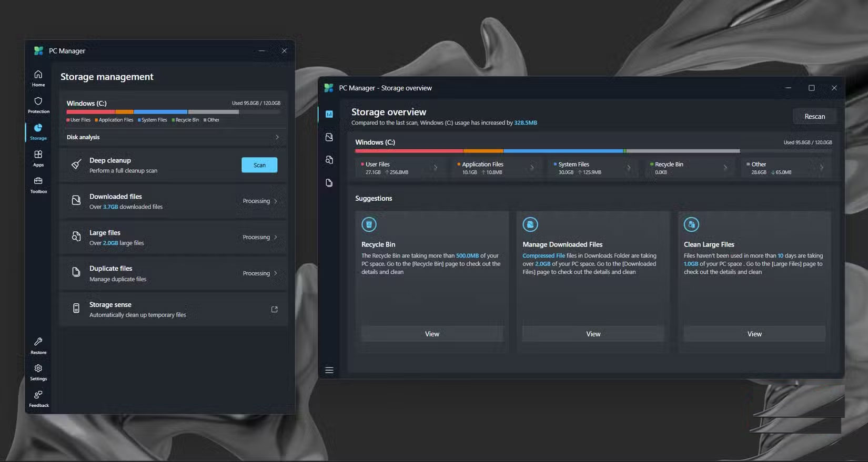Click the Windows (C:) storage usage bar
The image size is (868, 462).
pos(173,112)
